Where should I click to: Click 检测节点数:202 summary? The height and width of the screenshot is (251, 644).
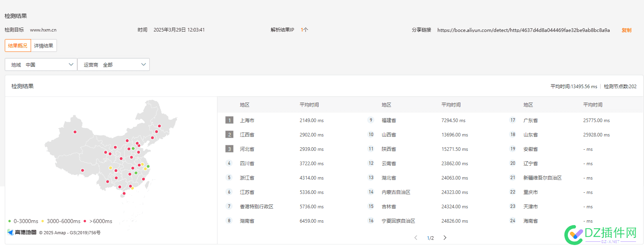(x=620, y=86)
